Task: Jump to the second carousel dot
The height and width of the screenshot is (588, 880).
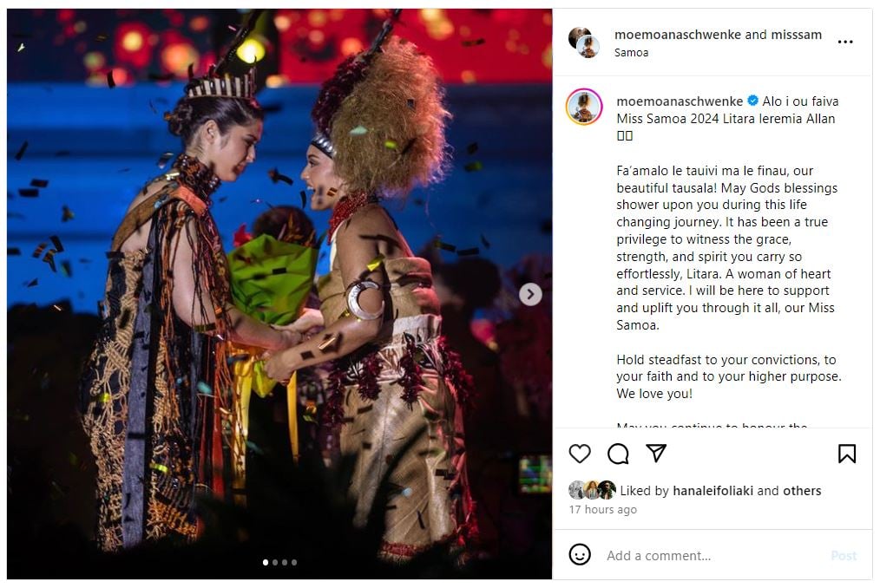Action: click(275, 562)
